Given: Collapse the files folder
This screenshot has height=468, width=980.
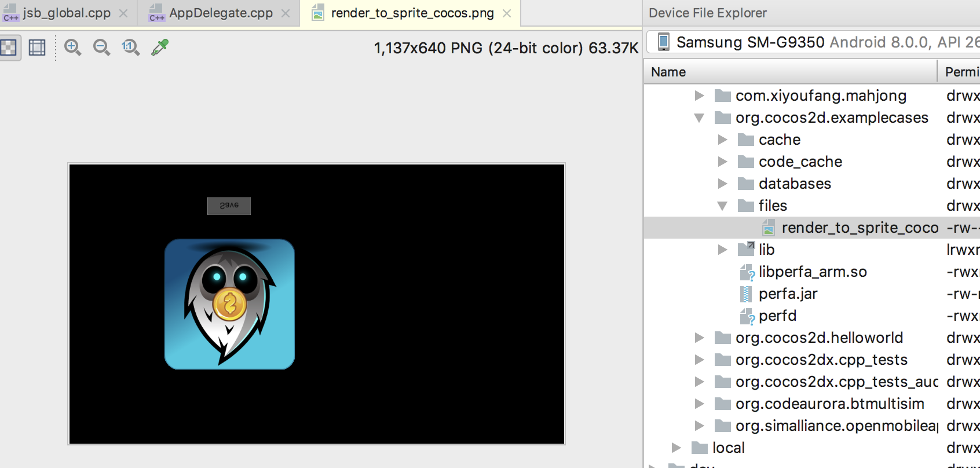Looking at the screenshot, I should [723, 206].
